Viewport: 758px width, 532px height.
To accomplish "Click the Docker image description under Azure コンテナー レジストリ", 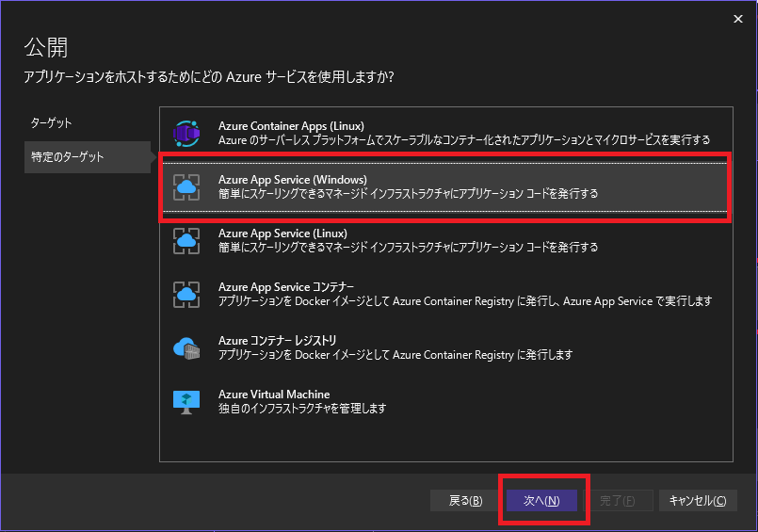I will pos(395,355).
